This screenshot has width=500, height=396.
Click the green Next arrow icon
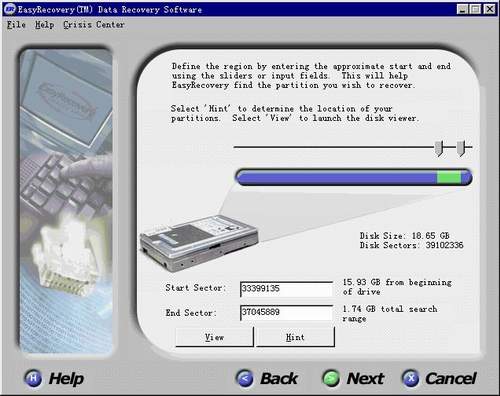click(331, 378)
